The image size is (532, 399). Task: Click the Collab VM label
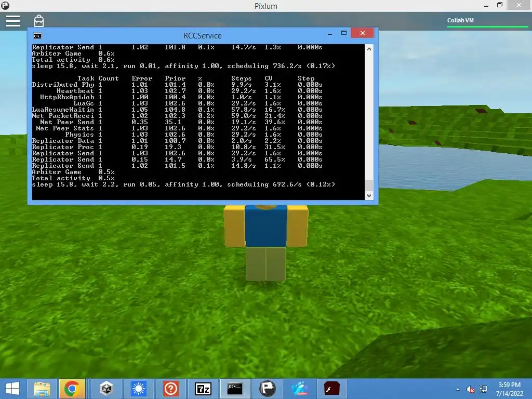click(460, 20)
